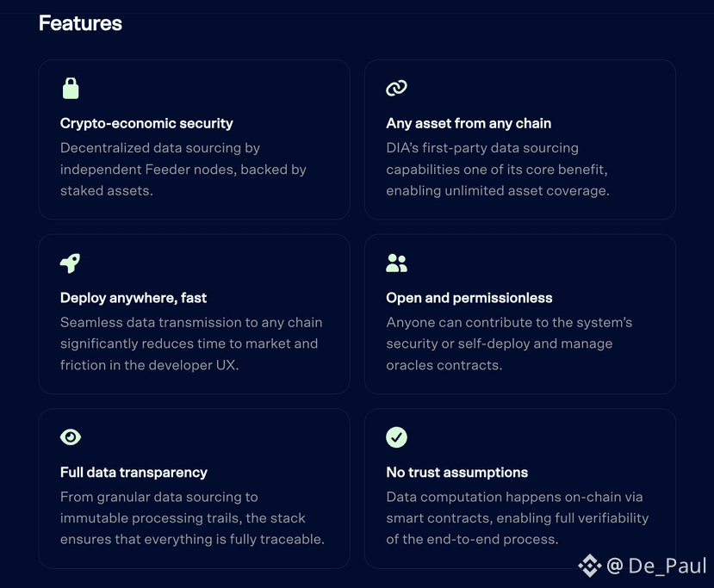Open the Any asset from any chain title
Viewport: 714px width, 588px height.
coord(469,123)
